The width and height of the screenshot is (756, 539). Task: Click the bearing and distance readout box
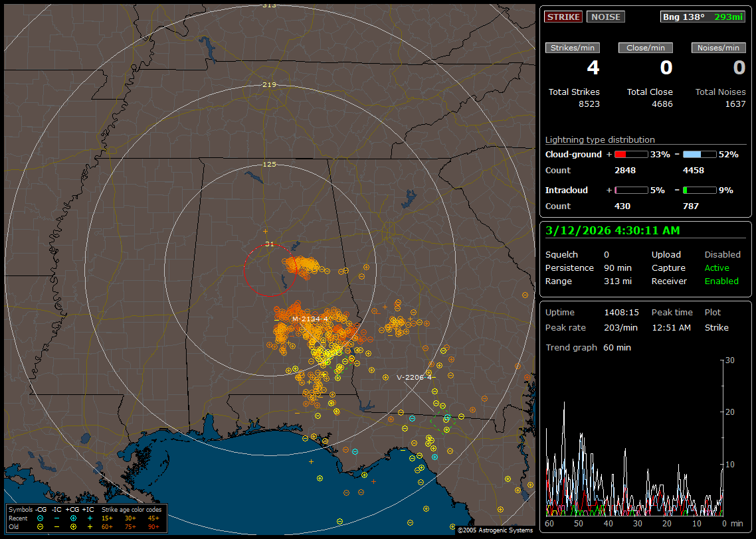(703, 17)
